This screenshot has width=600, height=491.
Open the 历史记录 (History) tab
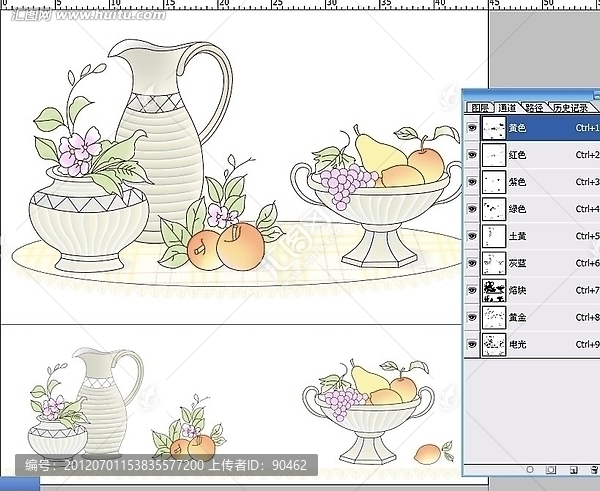click(x=571, y=108)
